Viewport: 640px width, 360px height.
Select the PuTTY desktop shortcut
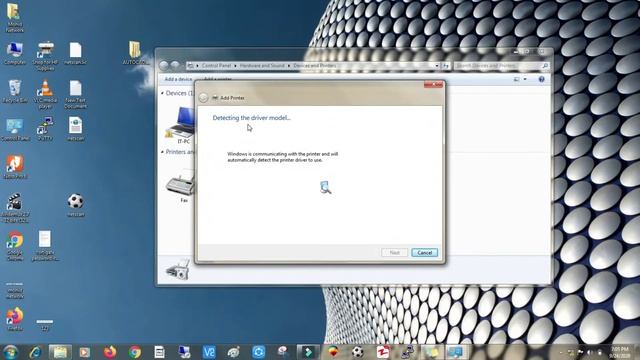tap(45, 129)
